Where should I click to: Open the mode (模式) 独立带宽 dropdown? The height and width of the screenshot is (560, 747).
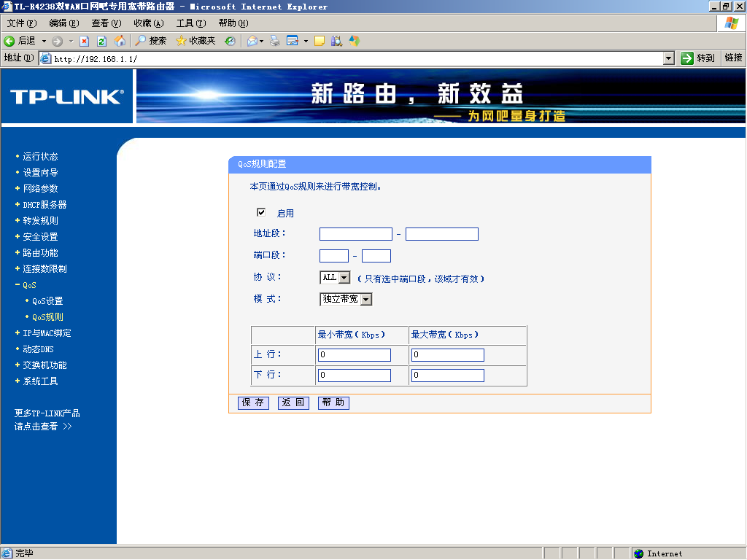(366, 300)
